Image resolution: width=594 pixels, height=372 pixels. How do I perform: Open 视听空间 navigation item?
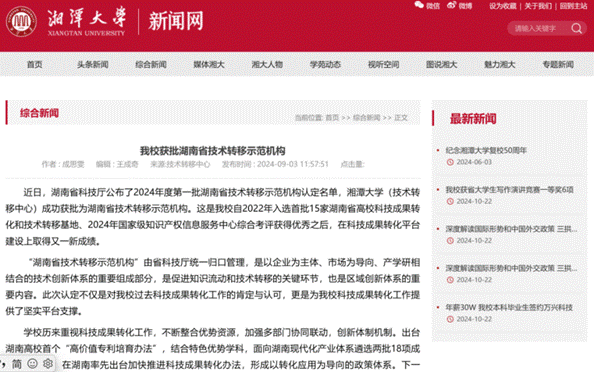(x=383, y=64)
